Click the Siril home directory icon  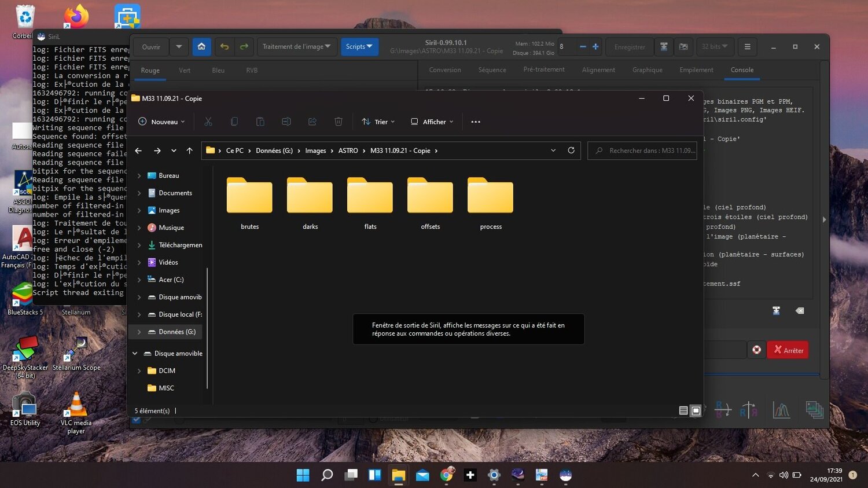tap(201, 47)
